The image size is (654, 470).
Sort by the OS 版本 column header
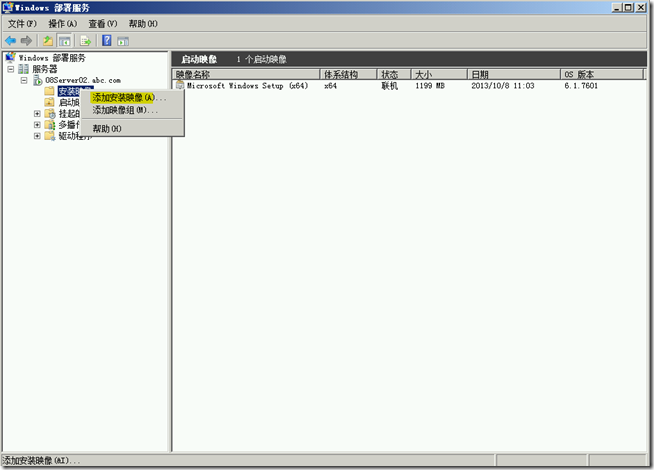(x=602, y=74)
